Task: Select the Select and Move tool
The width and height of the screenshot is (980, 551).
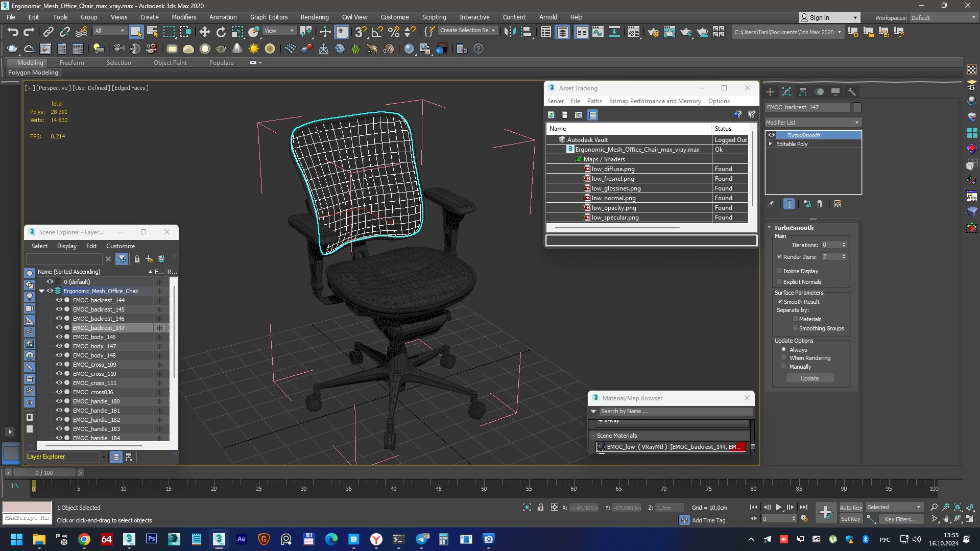Action: (204, 32)
